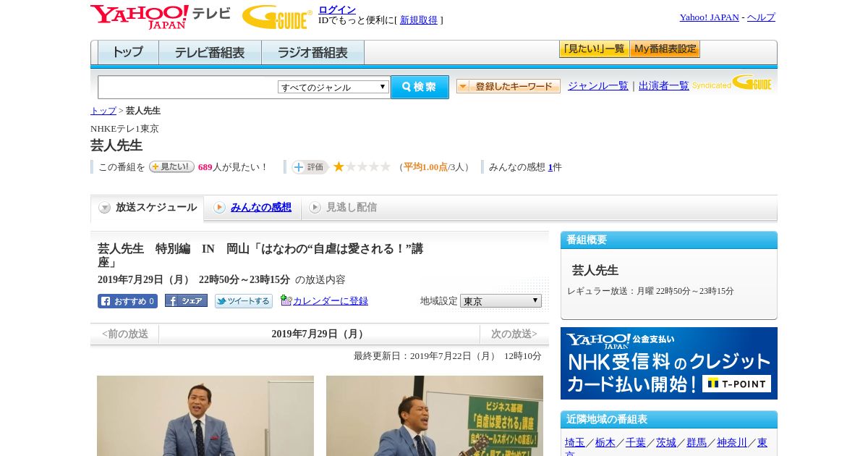Open the ヘルプ link
Screen dimensions: 868x456
pos(761,17)
